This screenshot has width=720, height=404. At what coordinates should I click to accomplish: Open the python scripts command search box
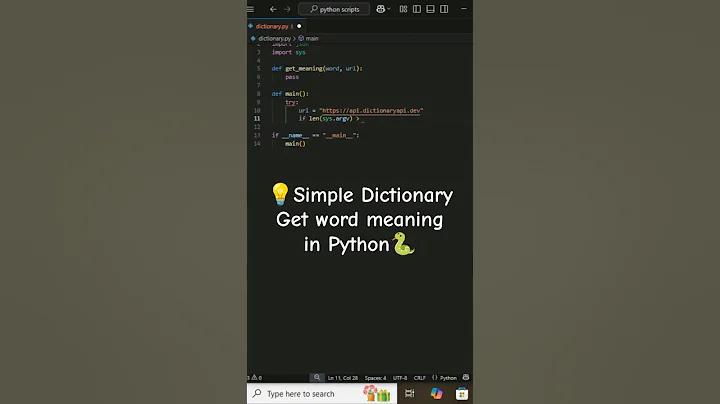click(334, 9)
